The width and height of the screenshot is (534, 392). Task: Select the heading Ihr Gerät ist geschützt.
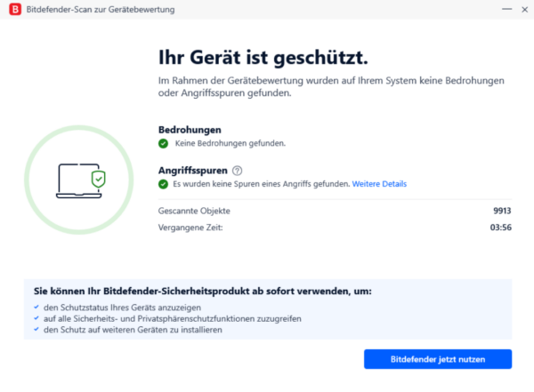point(263,57)
